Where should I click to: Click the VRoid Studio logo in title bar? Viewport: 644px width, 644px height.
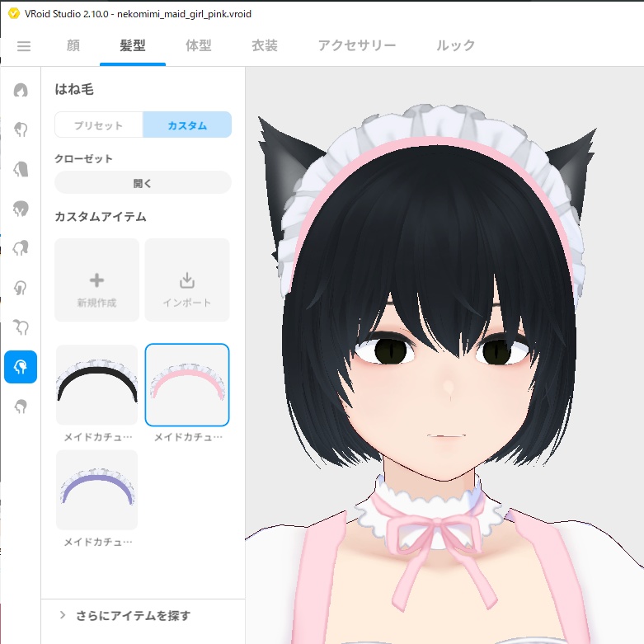tap(13, 13)
